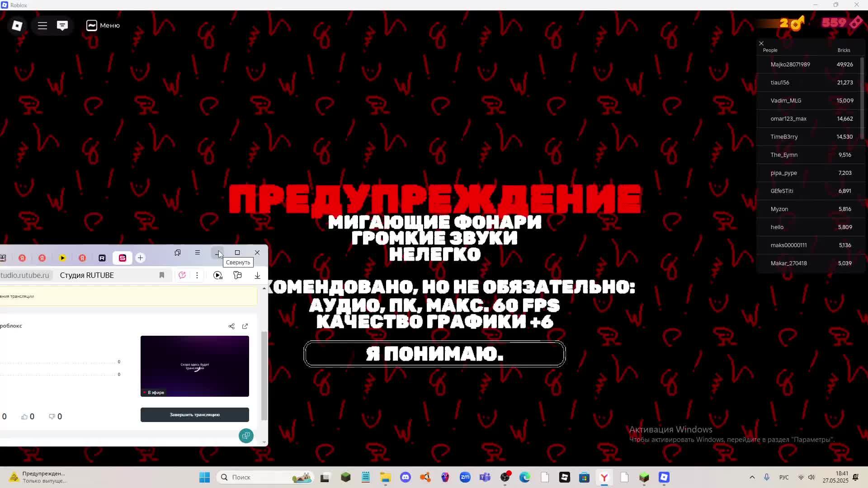Screen dimensions: 868x488
Task: Share the broadcast via share icon
Action: click(x=231, y=326)
